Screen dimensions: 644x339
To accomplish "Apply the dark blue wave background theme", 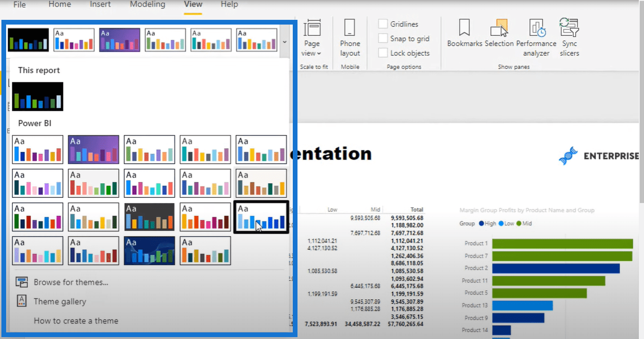I will click(149, 251).
